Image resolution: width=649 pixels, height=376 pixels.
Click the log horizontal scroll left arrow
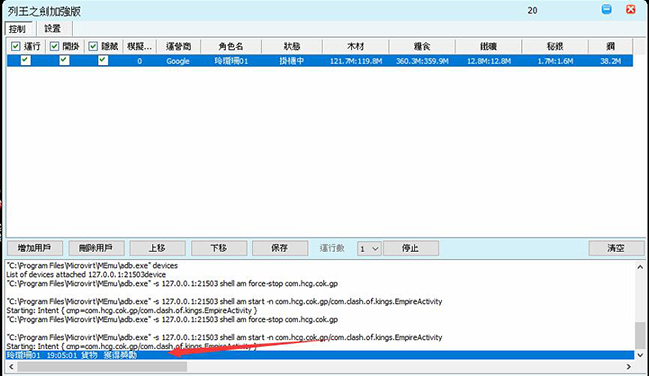click(x=11, y=366)
